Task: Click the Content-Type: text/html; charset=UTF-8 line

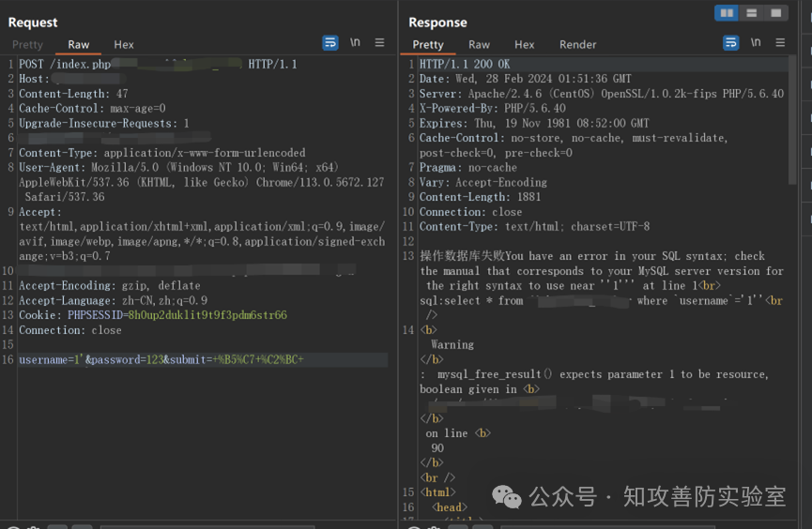Action: coord(534,227)
